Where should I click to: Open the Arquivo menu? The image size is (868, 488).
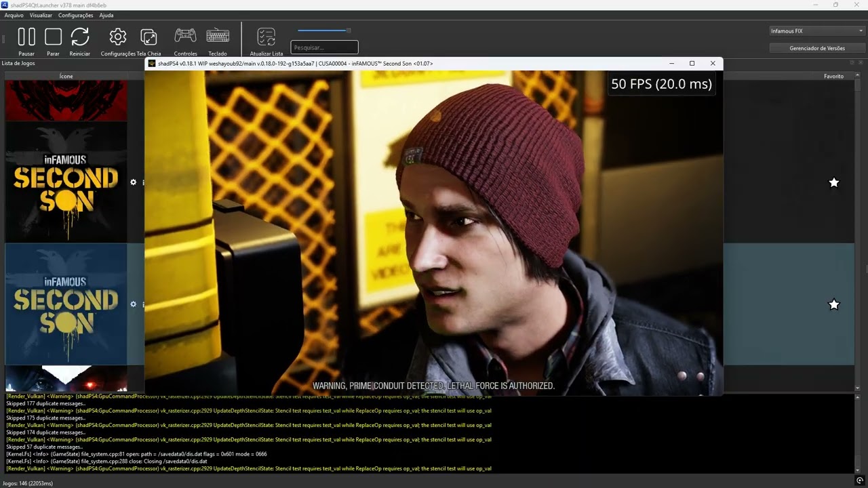[x=14, y=15]
